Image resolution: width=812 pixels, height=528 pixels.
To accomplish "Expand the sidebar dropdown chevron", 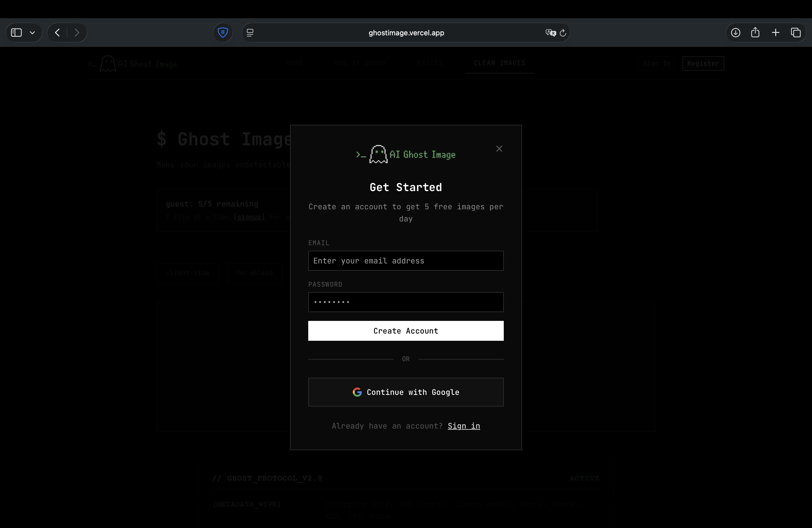I will pyautogui.click(x=33, y=32).
